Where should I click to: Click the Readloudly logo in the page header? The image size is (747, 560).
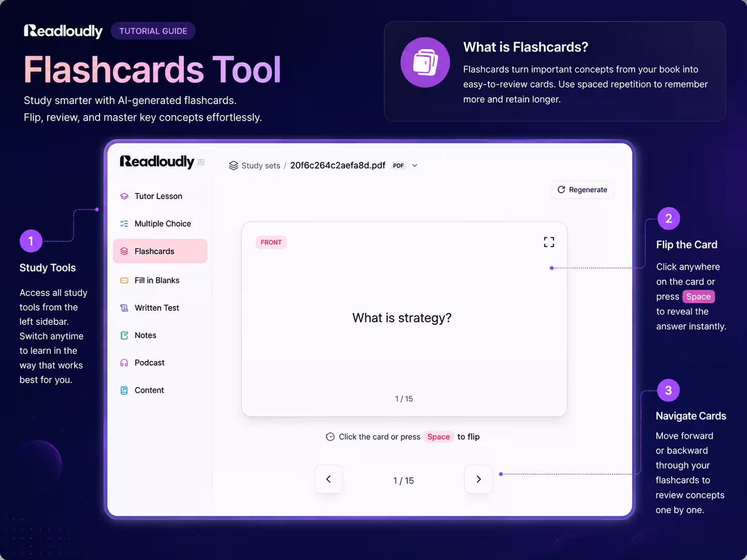(x=63, y=31)
